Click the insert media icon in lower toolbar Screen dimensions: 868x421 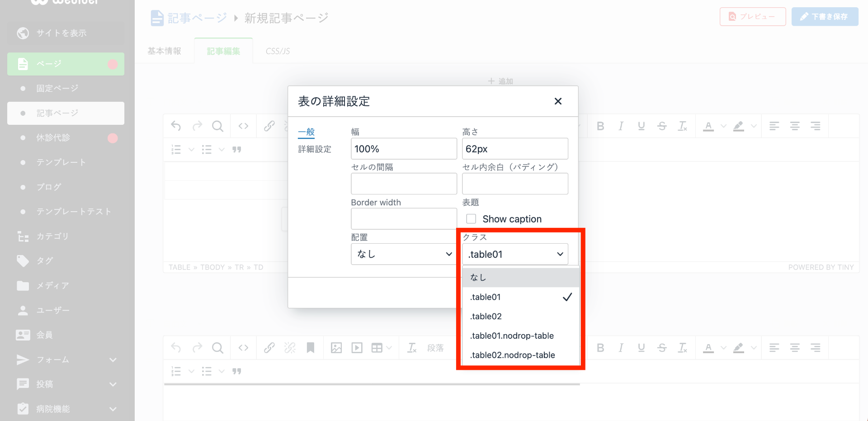click(357, 348)
